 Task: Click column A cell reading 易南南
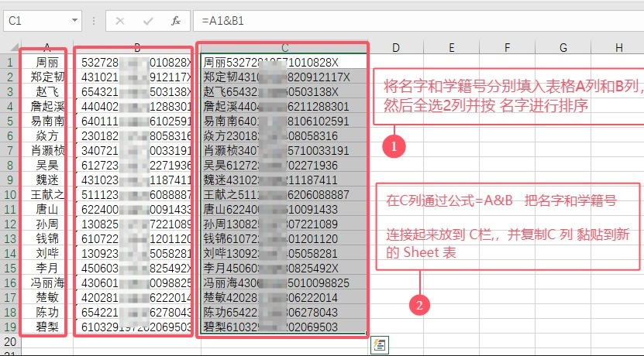tap(47, 122)
